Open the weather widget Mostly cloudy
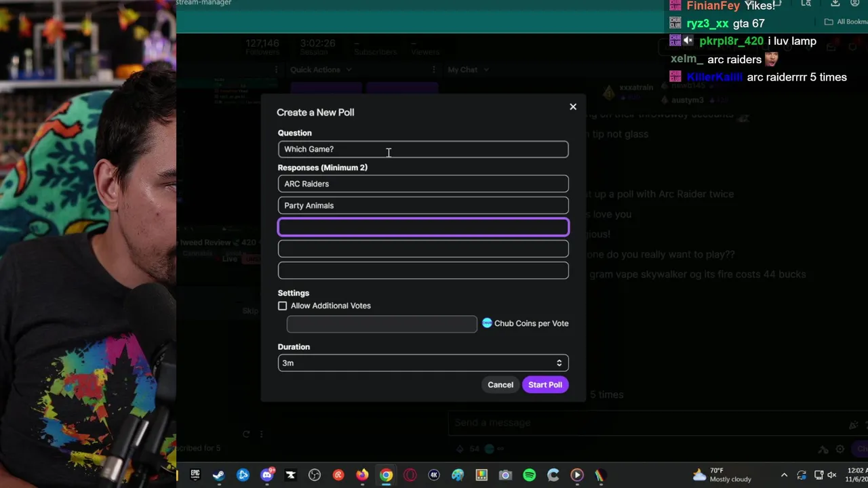868x488 pixels. point(722,475)
